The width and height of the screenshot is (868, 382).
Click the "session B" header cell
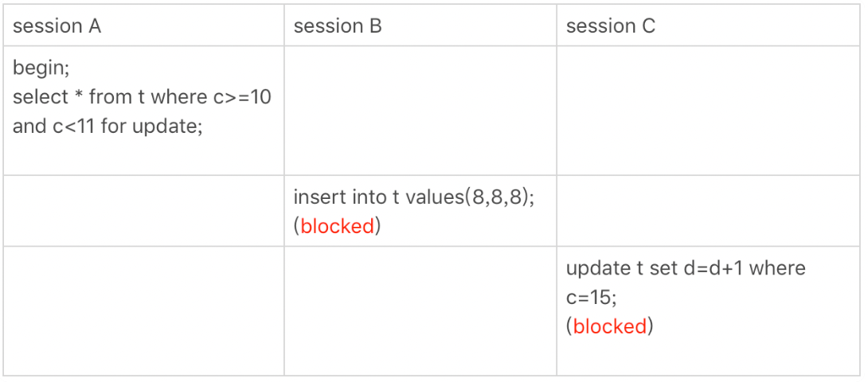pos(420,25)
